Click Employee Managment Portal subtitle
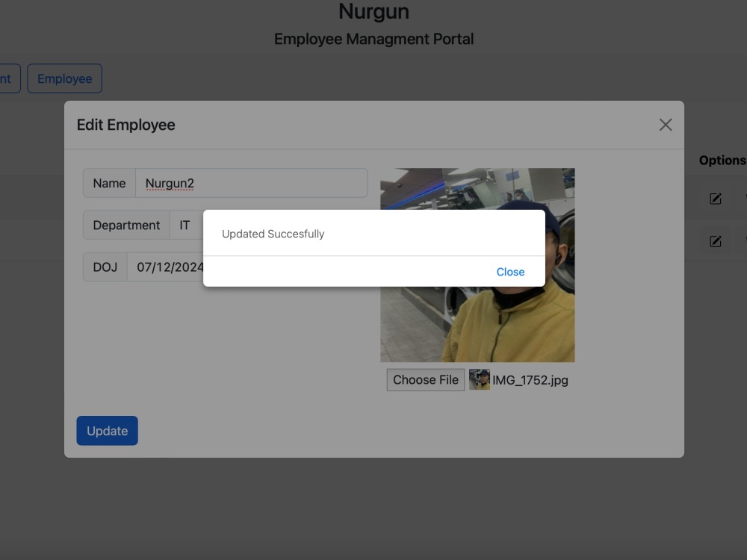The height and width of the screenshot is (560, 747). pos(374,39)
